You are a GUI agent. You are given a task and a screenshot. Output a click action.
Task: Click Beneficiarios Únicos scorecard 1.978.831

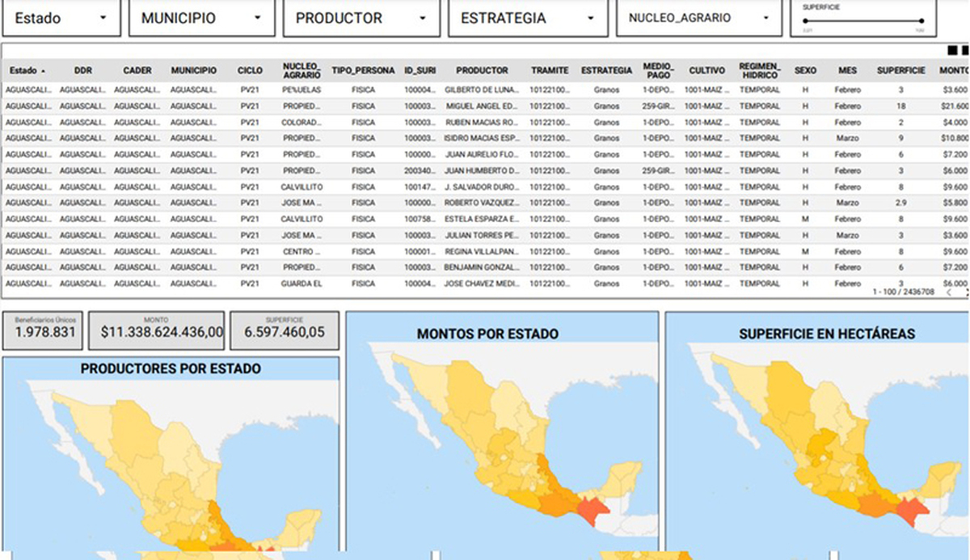[44, 331]
